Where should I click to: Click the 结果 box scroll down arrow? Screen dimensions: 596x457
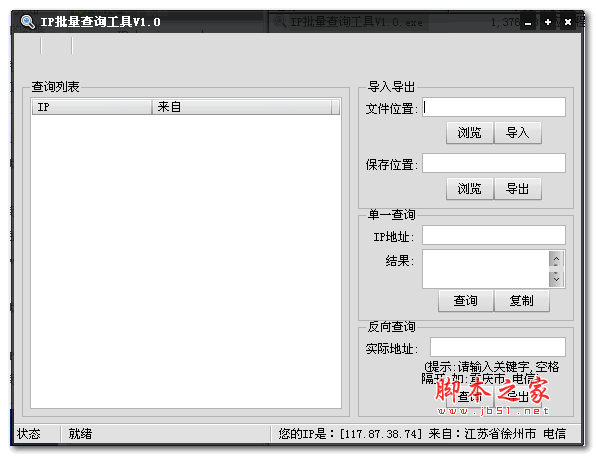tap(556, 279)
